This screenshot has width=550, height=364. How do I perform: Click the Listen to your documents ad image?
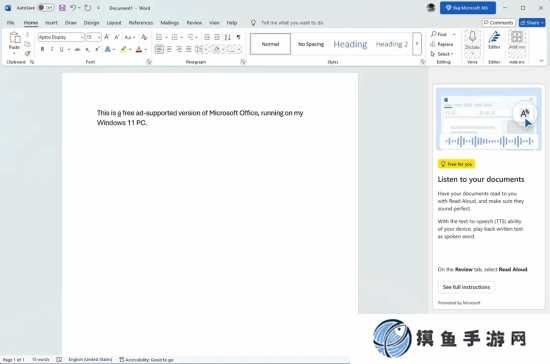pos(489,119)
